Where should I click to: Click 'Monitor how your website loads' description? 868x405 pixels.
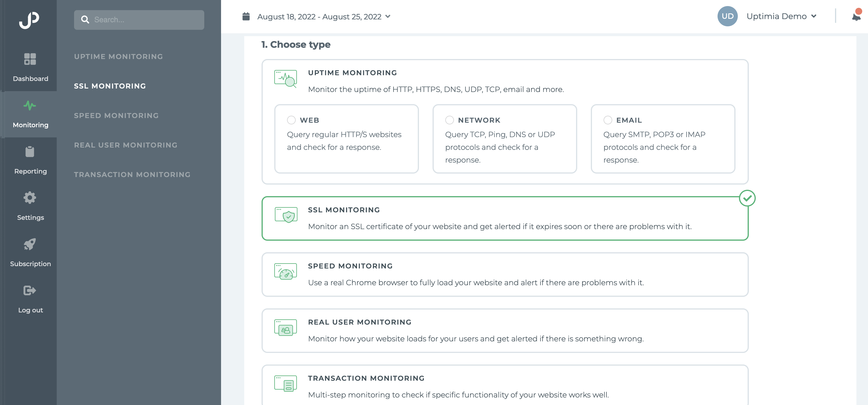point(476,339)
